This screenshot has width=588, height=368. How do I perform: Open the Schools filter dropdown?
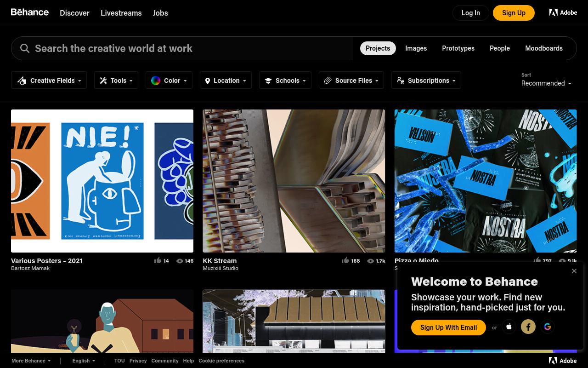(285, 80)
